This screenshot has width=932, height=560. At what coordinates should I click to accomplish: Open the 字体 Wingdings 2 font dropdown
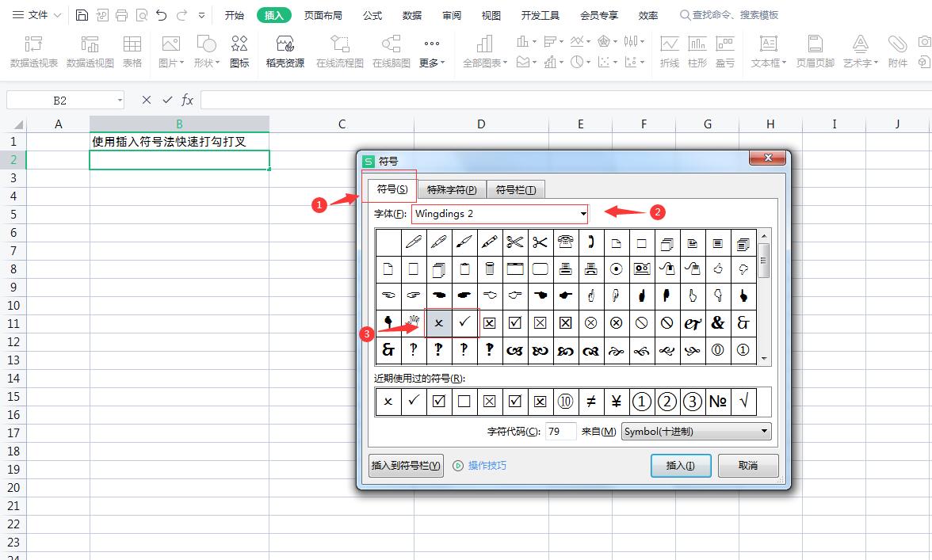583,214
